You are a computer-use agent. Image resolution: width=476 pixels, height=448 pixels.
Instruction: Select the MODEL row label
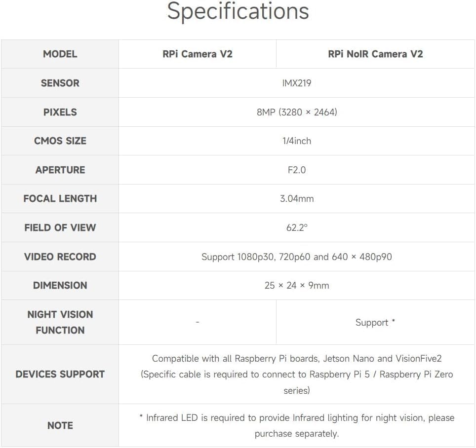click(60, 54)
